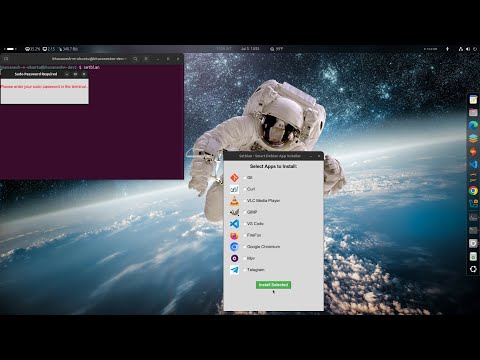Click the VLC cone icon
Viewport: 480px width, 360px height.
point(234,201)
